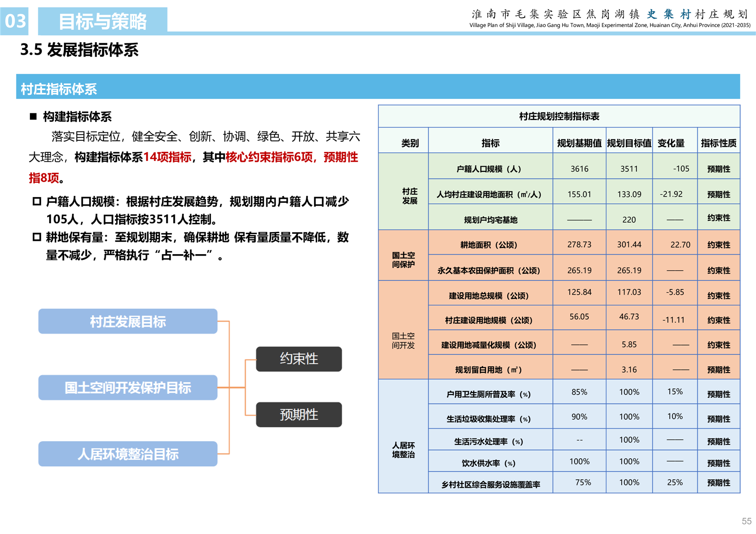Select the black square bullet before 构建指标体系

click(x=33, y=117)
